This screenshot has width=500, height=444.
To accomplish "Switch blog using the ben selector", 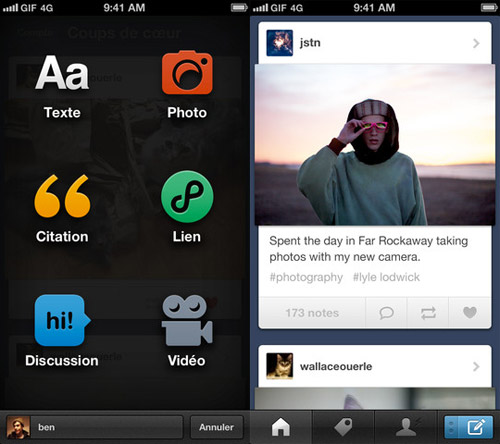I will [95, 427].
